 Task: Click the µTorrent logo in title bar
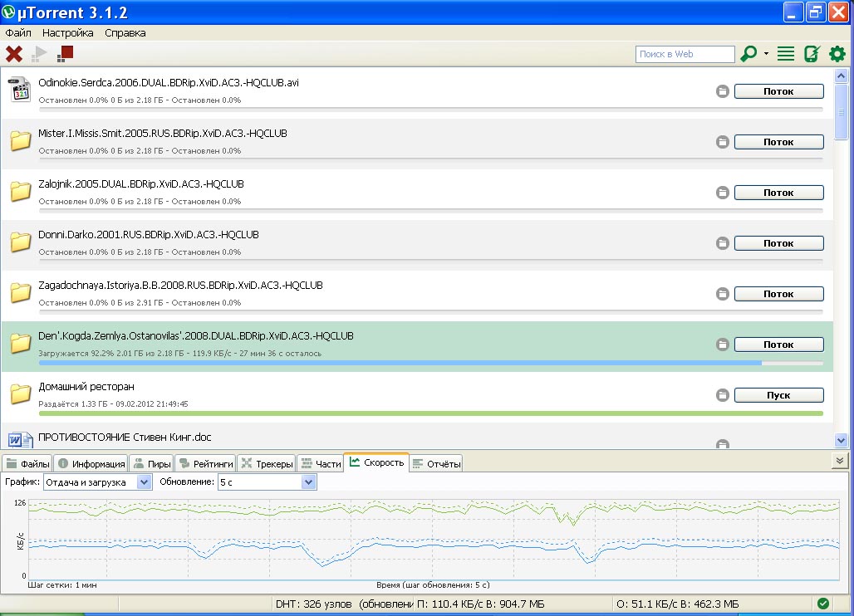coord(8,12)
